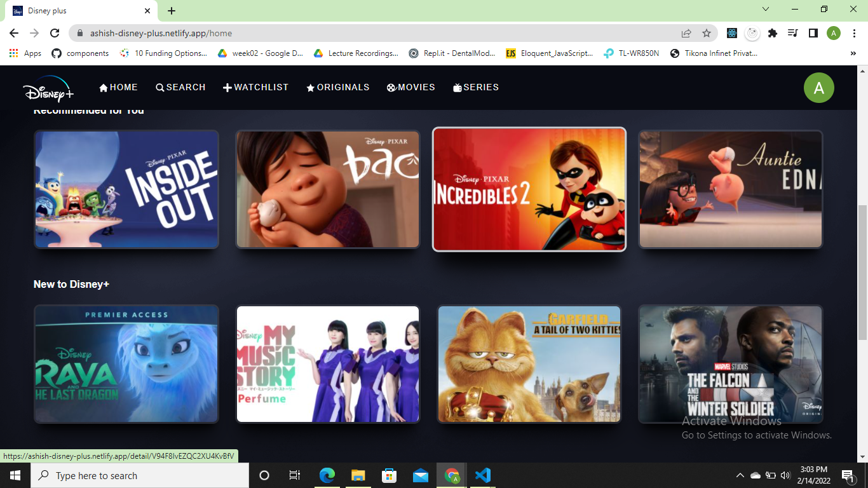
Task: Open a new browser tab
Action: point(172,11)
